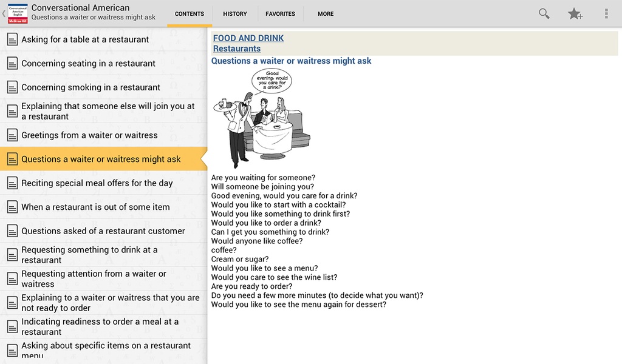The image size is (622, 364).
Task: Tap the phrase 'Cream or sugar?'
Action: [x=239, y=259]
